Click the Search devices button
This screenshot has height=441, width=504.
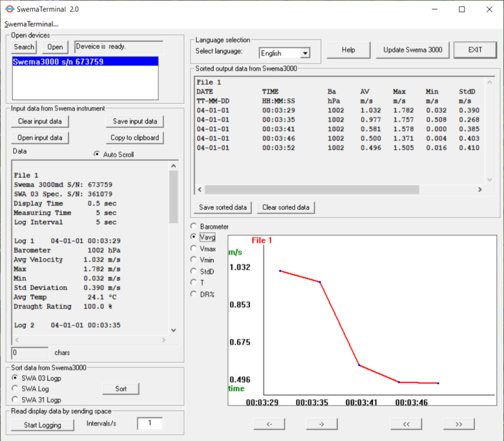[x=24, y=47]
